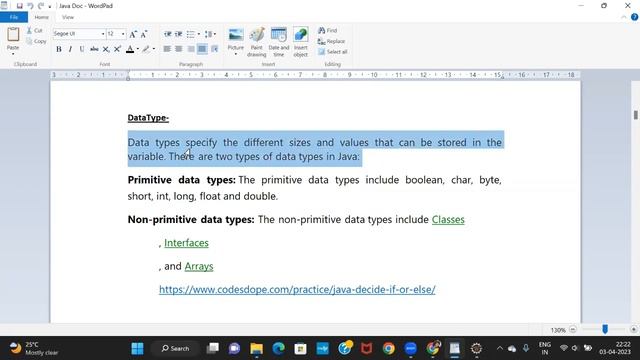Open the Windows Start menu

tap(138, 349)
